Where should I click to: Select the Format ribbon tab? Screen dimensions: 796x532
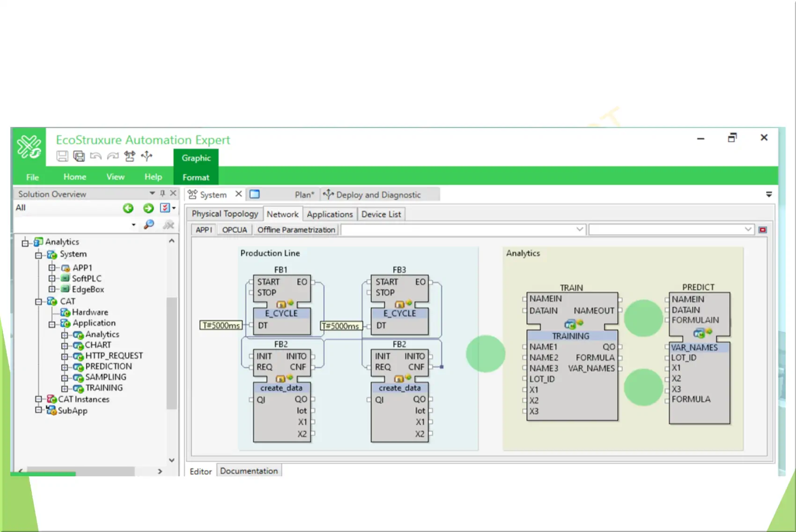(196, 177)
